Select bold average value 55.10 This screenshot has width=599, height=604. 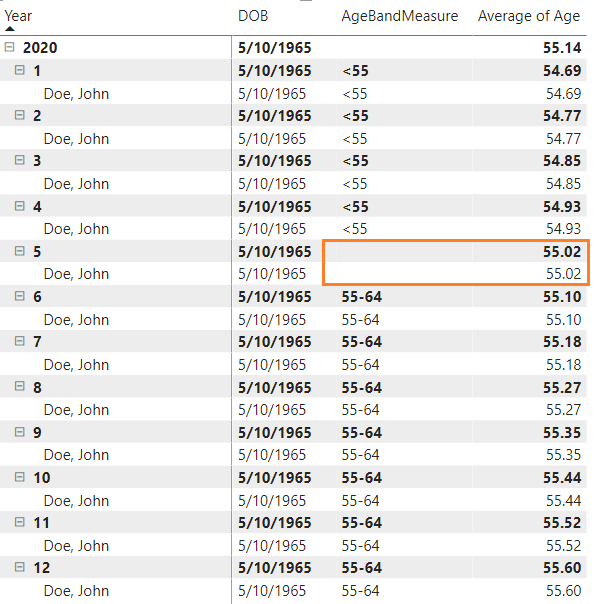[562, 297]
